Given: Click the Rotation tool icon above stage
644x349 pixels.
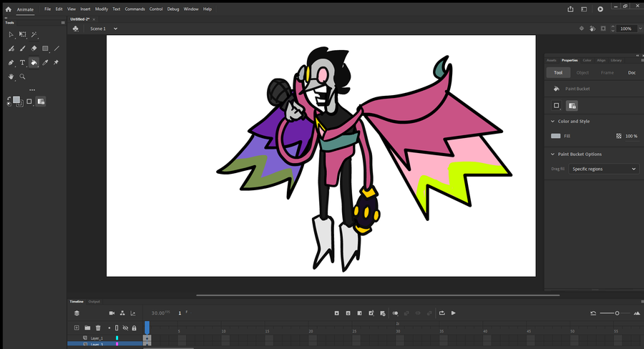Looking at the screenshot, I should click(x=592, y=29).
